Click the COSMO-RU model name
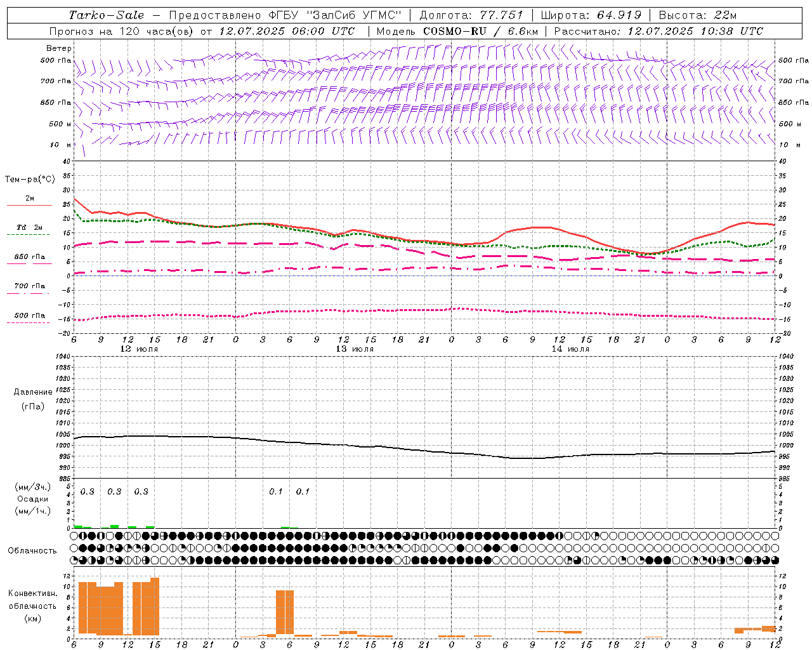This screenshot has height=650, width=812. (x=454, y=31)
